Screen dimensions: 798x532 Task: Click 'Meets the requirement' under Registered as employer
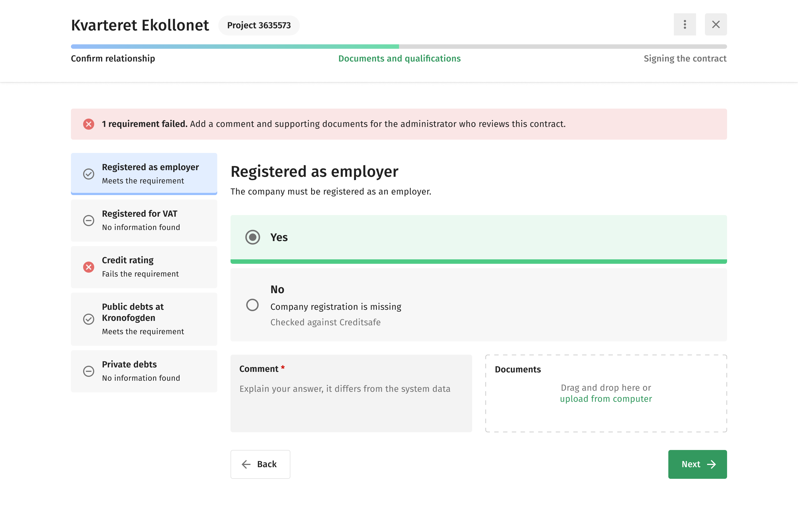(143, 181)
